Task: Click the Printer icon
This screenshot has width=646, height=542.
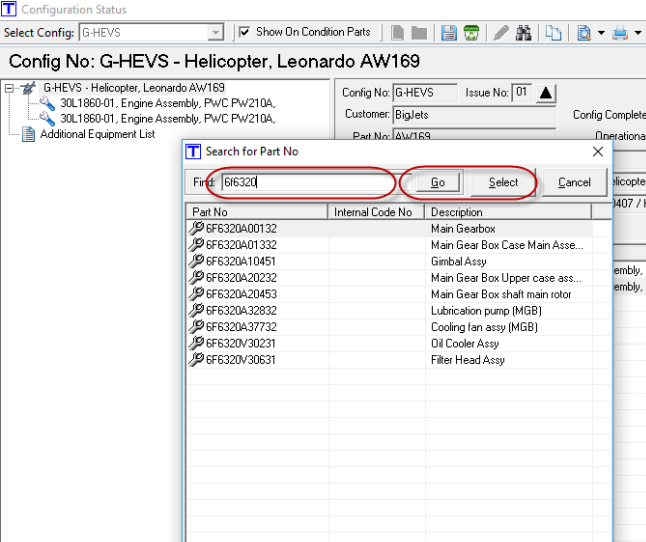Action: click(620, 33)
